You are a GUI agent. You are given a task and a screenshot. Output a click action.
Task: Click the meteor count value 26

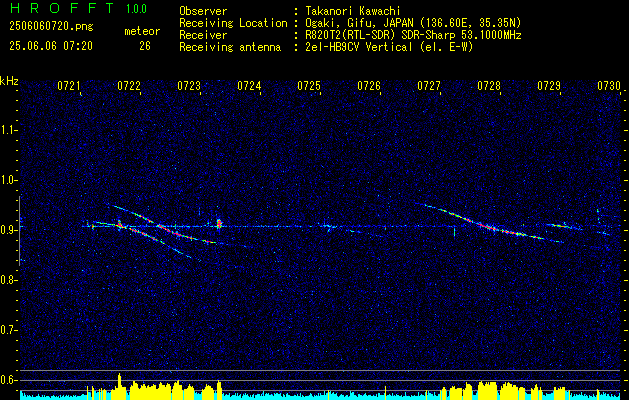tap(145, 46)
